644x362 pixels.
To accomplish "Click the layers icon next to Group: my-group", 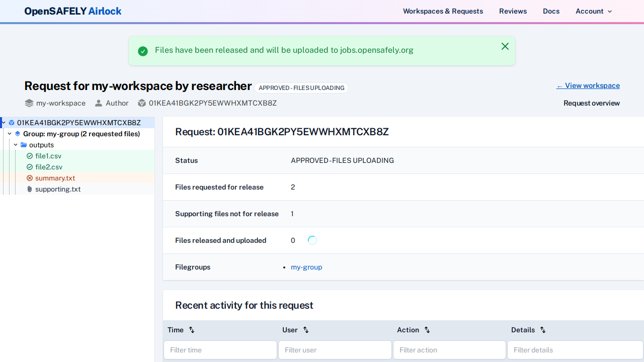I will click(x=18, y=134).
